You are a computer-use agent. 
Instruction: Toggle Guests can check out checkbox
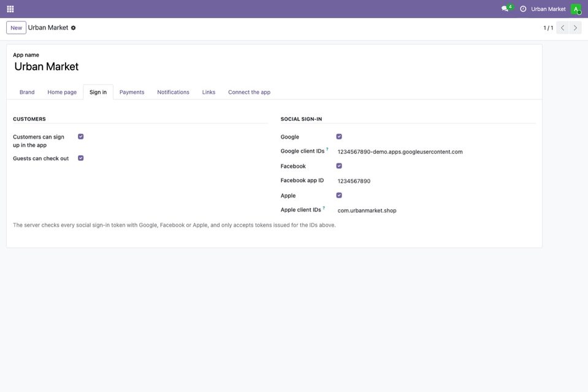[80, 158]
